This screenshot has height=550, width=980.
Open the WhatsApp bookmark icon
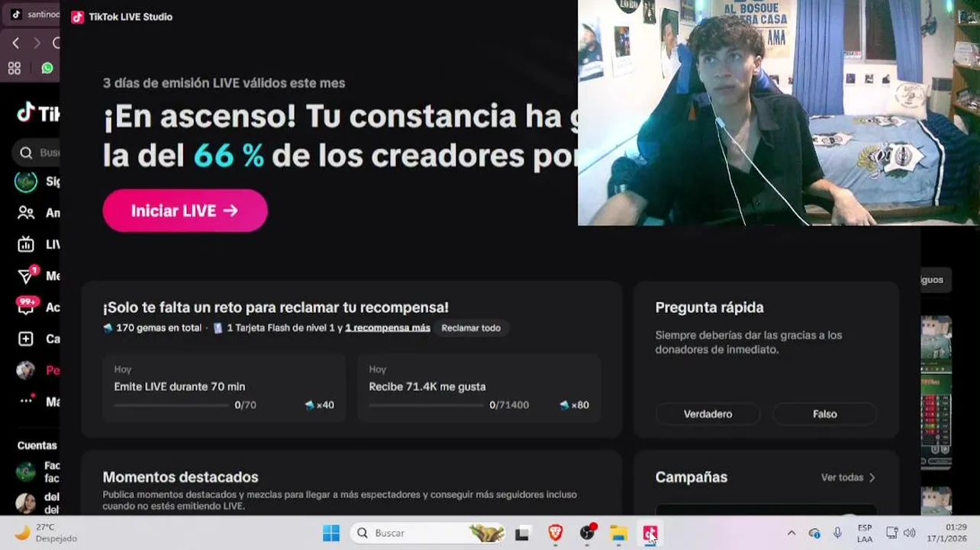point(47,68)
